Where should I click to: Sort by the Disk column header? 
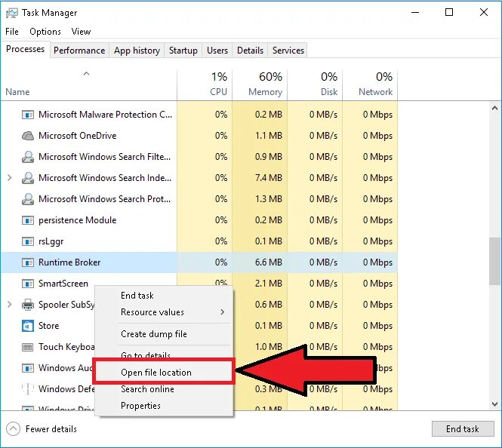(x=315, y=84)
